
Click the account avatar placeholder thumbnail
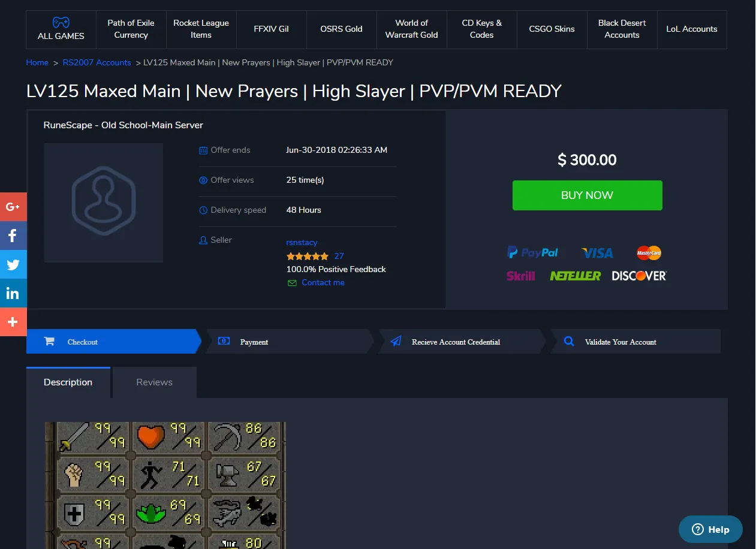104,203
